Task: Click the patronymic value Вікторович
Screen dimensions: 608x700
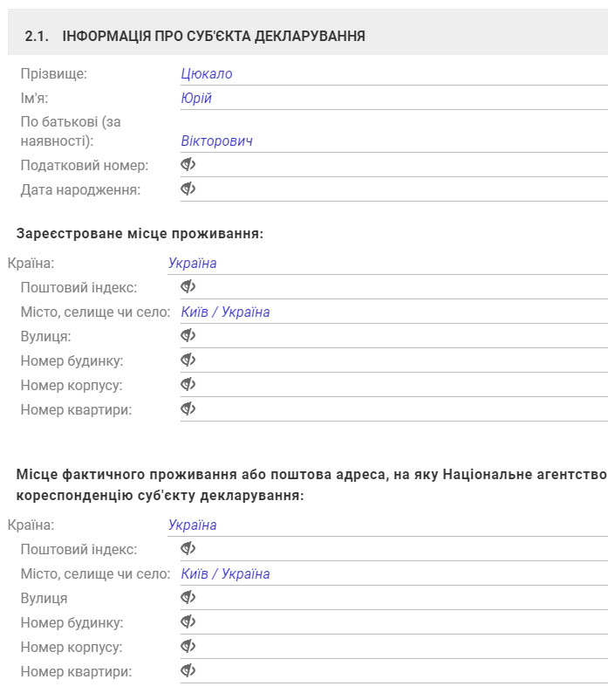Action: coord(216,141)
